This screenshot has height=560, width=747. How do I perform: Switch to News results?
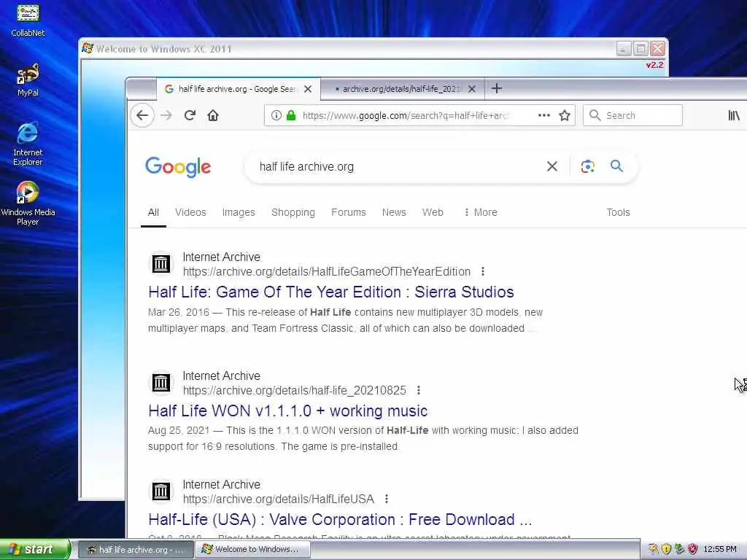[x=394, y=212]
